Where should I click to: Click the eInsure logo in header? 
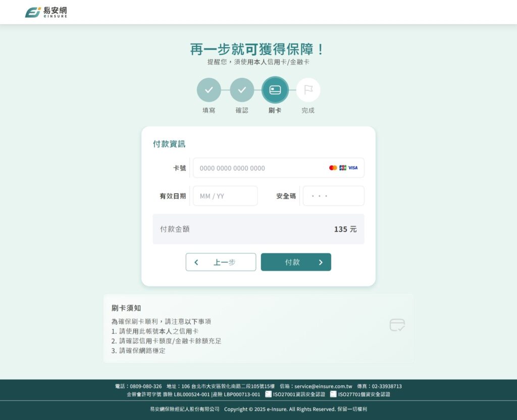pos(46,12)
